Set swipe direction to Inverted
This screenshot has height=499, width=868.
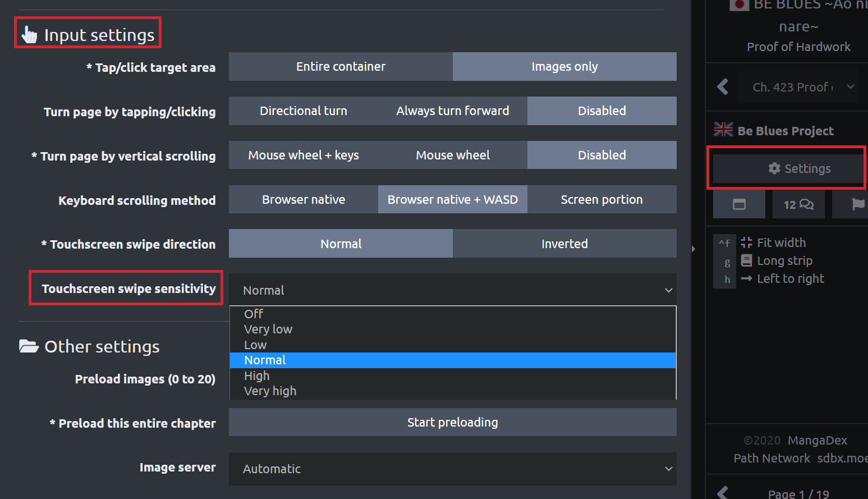click(x=564, y=244)
